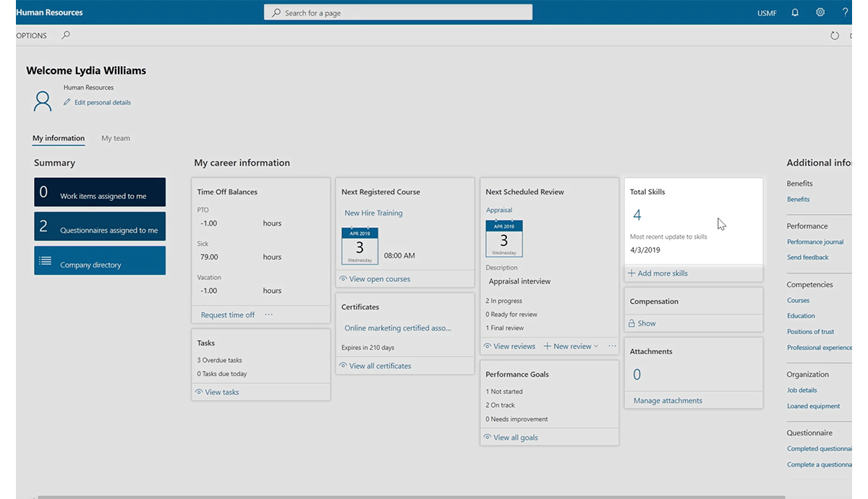Expand the New review dropdown

[596, 346]
